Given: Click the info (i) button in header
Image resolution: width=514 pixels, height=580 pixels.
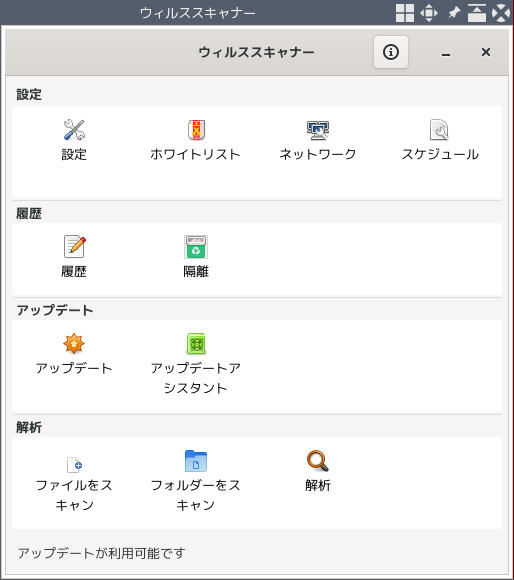Looking at the screenshot, I should tap(391, 52).
